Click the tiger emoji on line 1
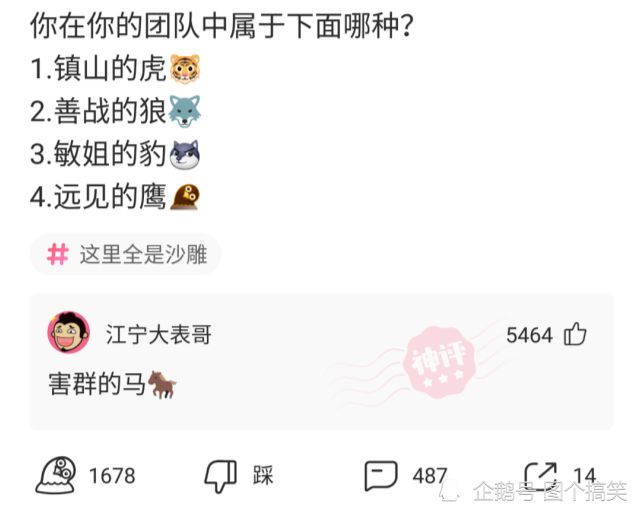Image resolution: width=641 pixels, height=513 pixels. (x=185, y=69)
